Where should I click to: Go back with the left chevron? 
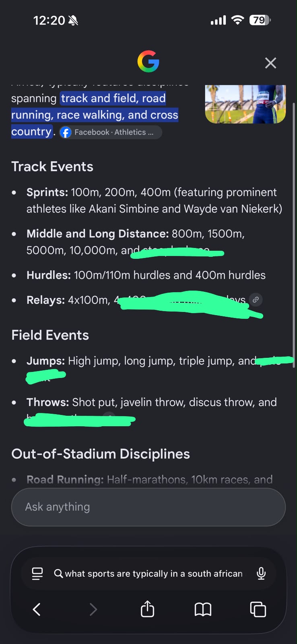click(x=37, y=609)
